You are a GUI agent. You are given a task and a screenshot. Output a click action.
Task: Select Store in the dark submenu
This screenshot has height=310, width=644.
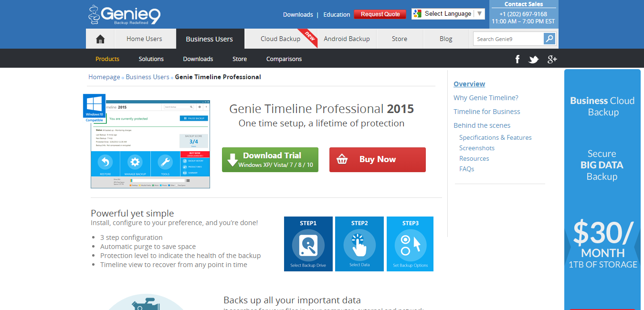tap(240, 59)
